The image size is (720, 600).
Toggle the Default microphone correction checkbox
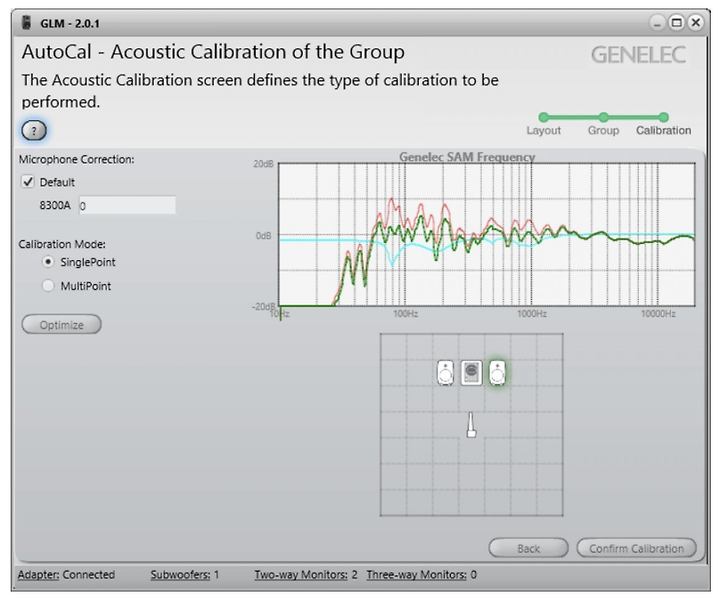[x=28, y=182]
